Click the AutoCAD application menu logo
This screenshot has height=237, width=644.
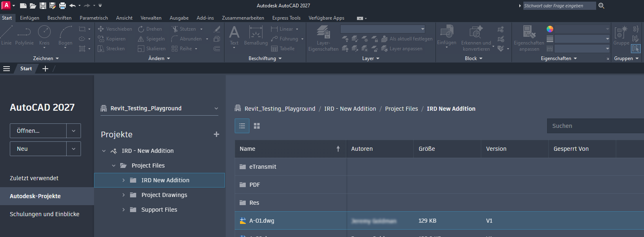6,5
